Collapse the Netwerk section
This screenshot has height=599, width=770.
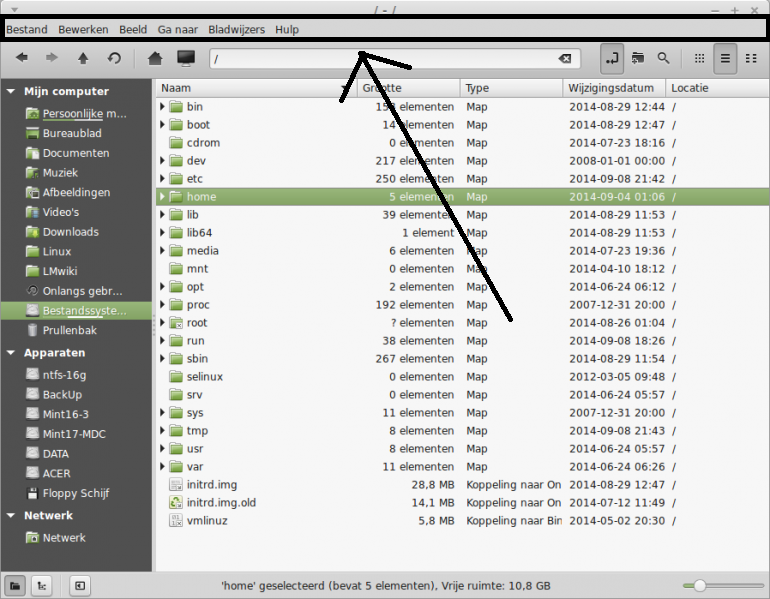11,516
